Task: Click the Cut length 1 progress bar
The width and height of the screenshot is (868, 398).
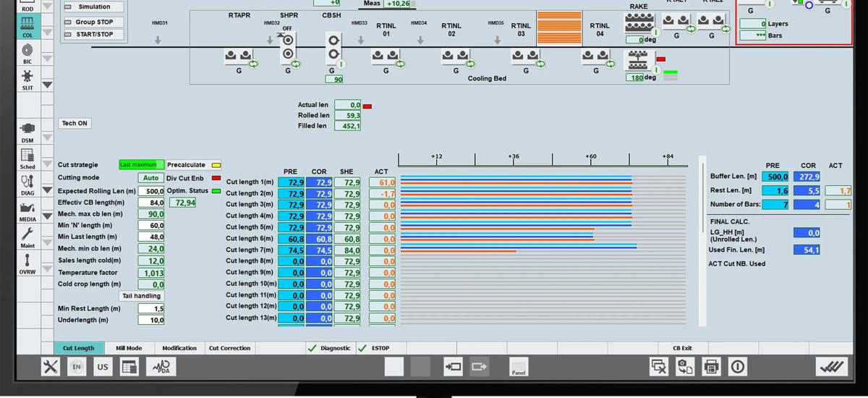Action: [543, 178]
